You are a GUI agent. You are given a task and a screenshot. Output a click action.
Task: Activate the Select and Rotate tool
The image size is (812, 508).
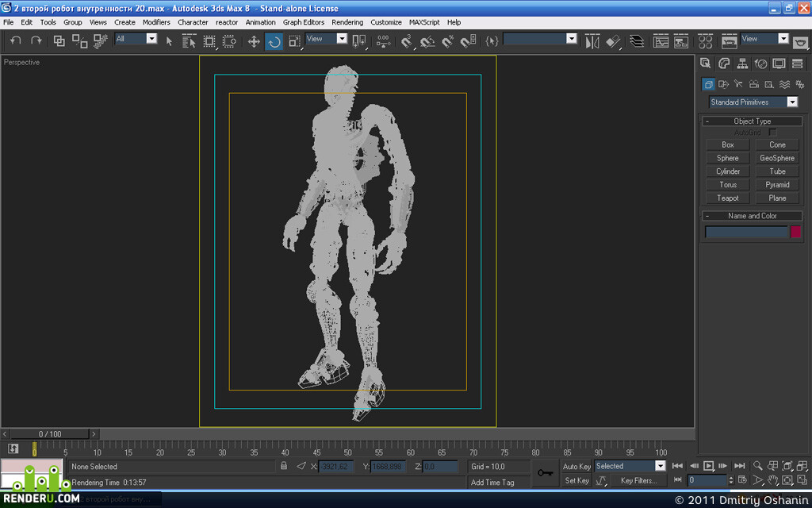(x=274, y=41)
